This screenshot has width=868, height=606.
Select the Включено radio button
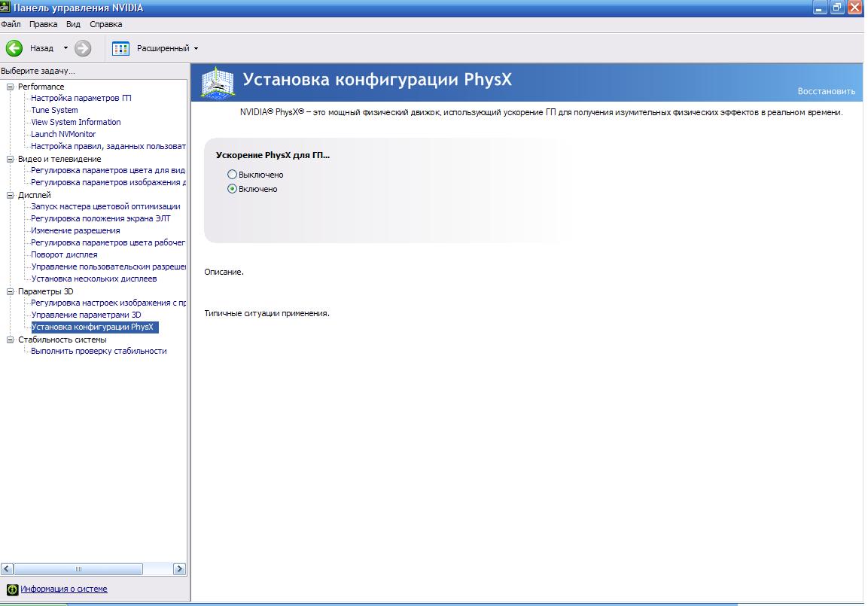coord(232,189)
